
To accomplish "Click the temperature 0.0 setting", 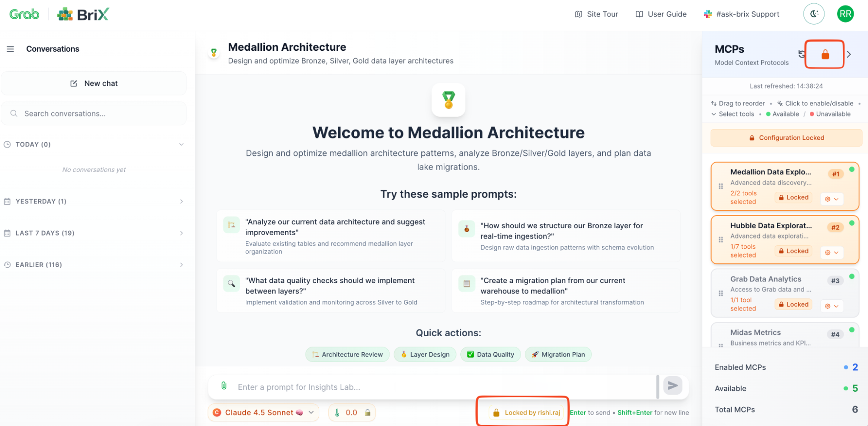I will [x=351, y=413].
